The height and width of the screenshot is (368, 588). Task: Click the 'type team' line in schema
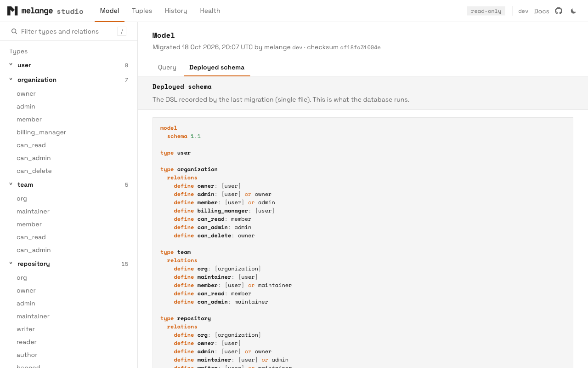click(175, 252)
